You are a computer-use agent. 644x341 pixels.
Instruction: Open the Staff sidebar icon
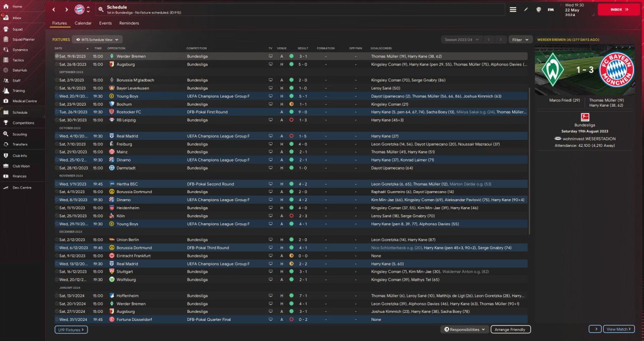click(x=6, y=80)
